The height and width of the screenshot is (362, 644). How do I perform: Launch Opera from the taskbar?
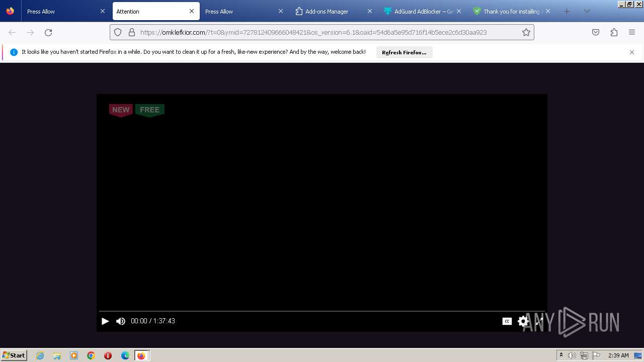tap(108, 355)
